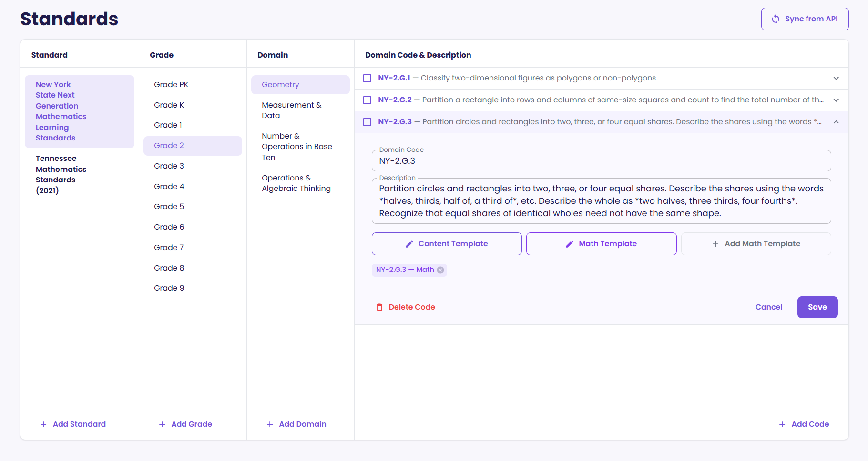
Task: Select Grade 4 in the grade list
Action: pyautogui.click(x=193, y=187)
